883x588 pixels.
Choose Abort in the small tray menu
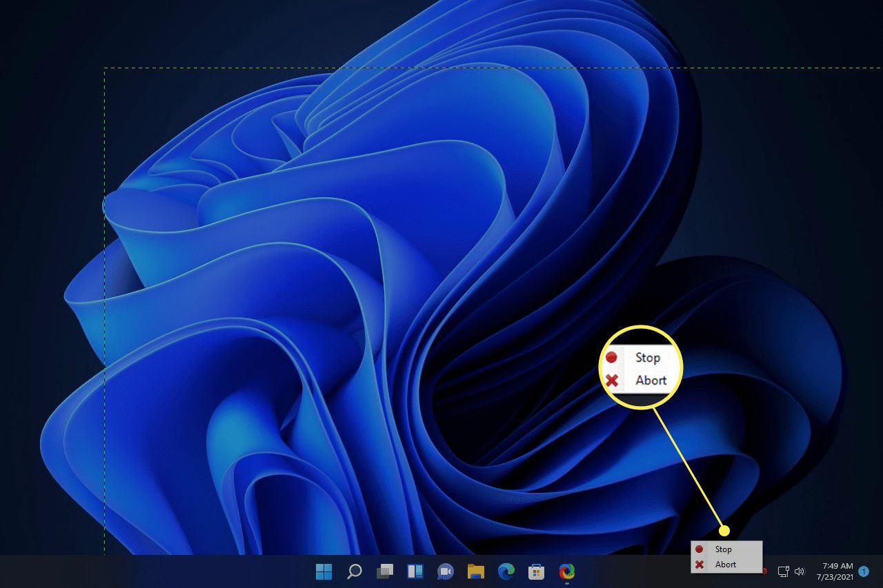click(725, 565)
